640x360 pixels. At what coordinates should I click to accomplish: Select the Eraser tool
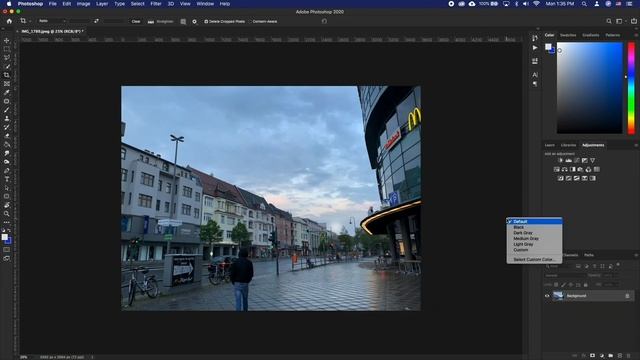tap(7, 136)
